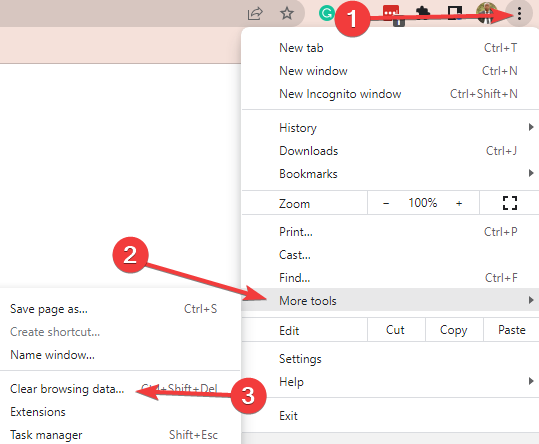539x444 pixels.
Task: Select Exit to close Chrome
Action: click(390, 416)
